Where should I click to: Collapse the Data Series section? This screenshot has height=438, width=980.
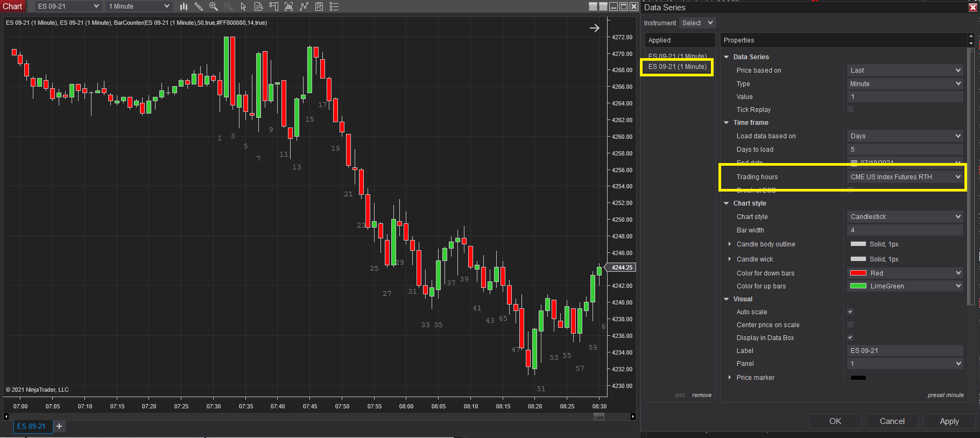(x=727, y=57)
